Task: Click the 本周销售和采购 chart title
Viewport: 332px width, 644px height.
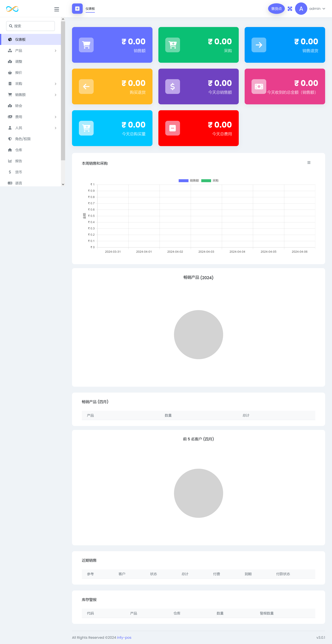Action: click(x=95, y=163)
